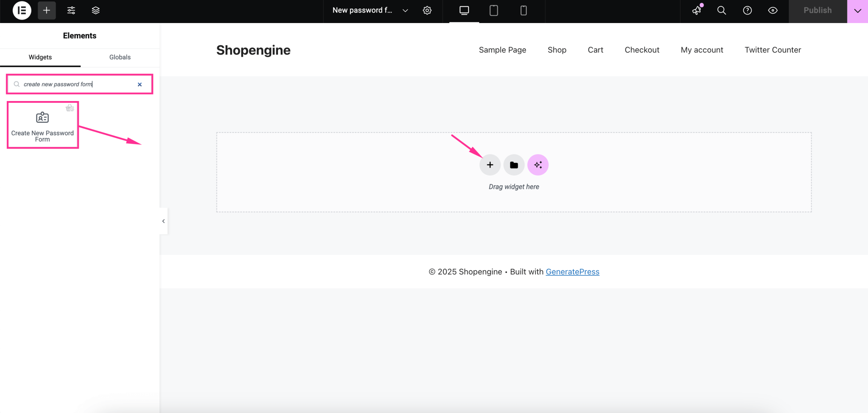Switch to desktop preview mode
This screenshot has width=868, height=413.
tap(464, 11)
